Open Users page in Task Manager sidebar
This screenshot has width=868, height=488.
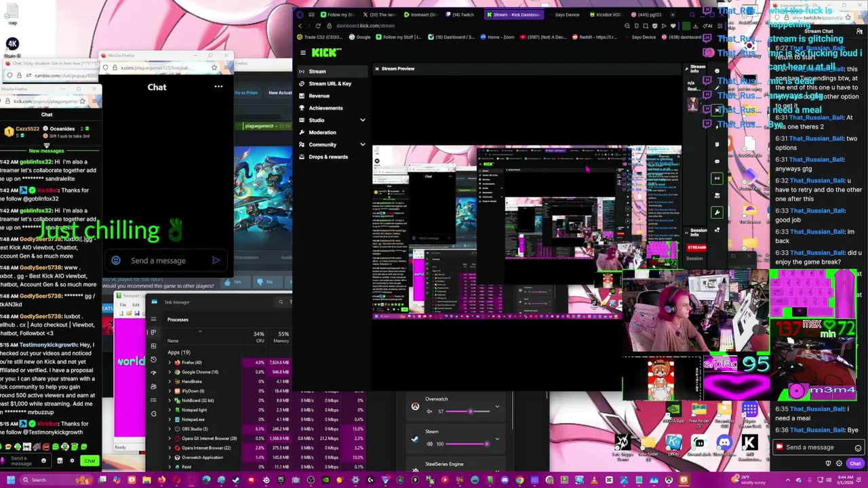(153, 386)
